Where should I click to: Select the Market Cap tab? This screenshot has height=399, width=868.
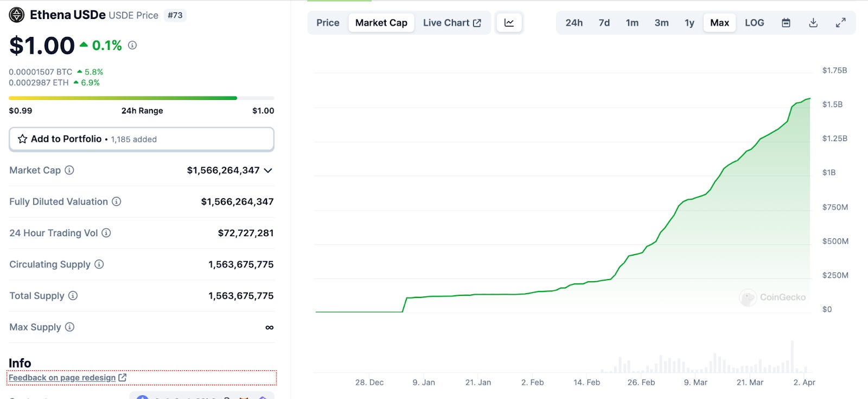[x=381, y=23]
